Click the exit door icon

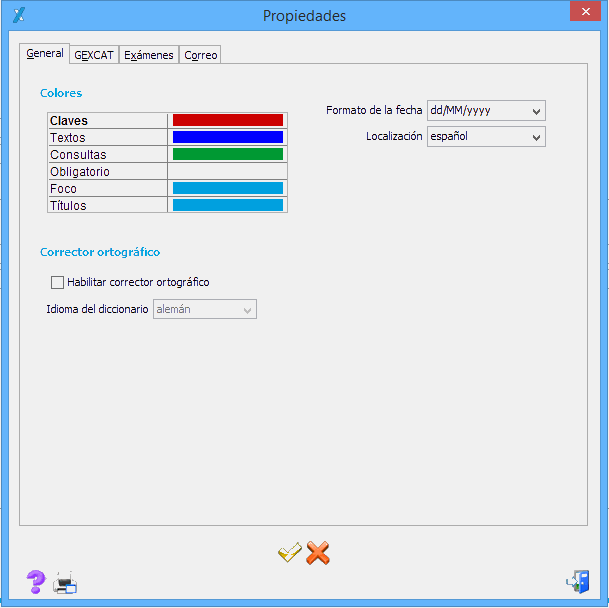click(x=577, y=582)
